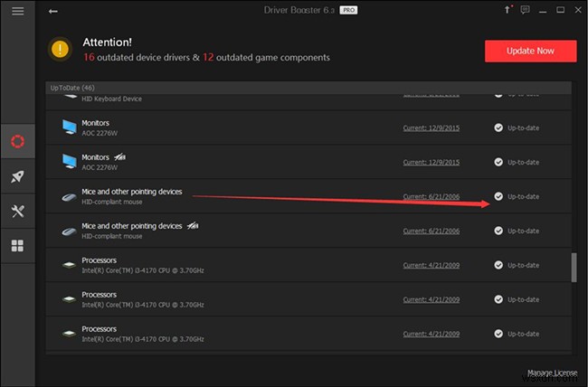Click the first HID-compliant mouse device icon
Image resolution: width=588 pixels, height=387 pixels.
(x=70, y=196)
